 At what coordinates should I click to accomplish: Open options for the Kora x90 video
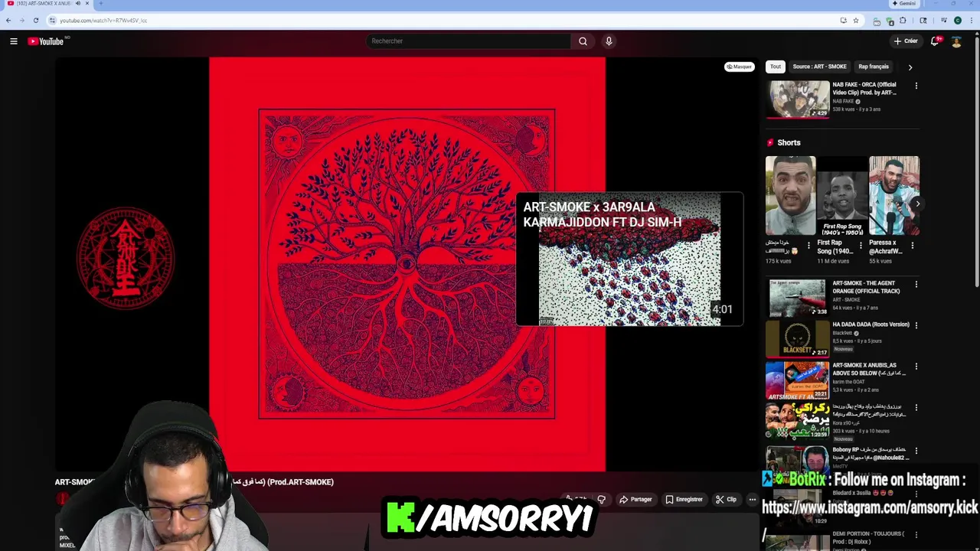pos(916,408)
